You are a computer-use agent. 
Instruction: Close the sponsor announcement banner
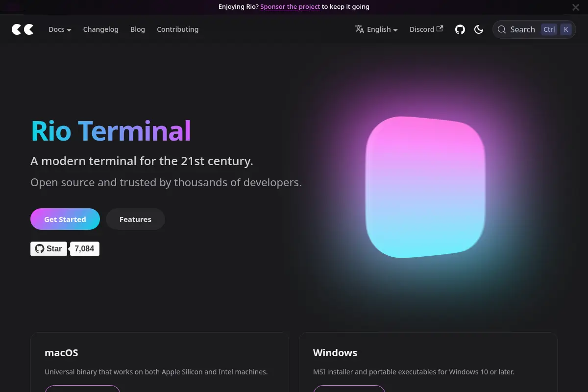(576, 7)
